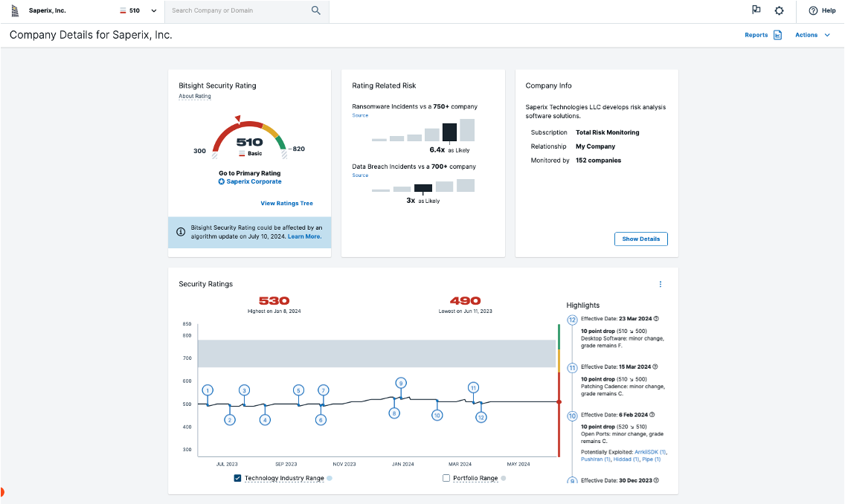
Task: Click the 3x dark bar in data breach chart
Action: [x=423, y=188]
